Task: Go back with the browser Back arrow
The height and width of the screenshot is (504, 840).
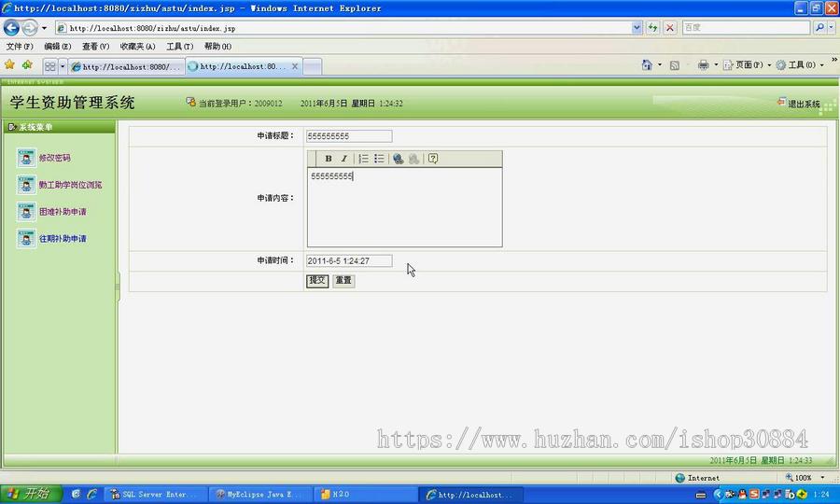Action: click(x=11, y=27)
